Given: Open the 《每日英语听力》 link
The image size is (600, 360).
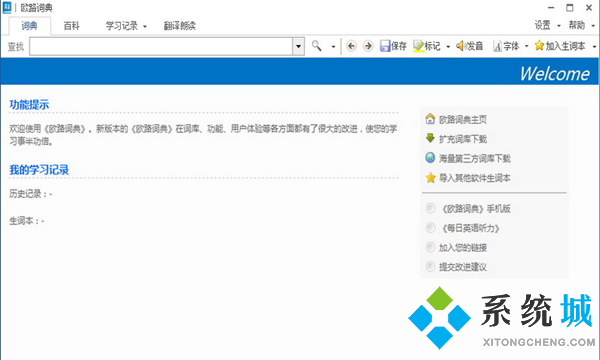Looking at the screenshot, I should (470, 228).
